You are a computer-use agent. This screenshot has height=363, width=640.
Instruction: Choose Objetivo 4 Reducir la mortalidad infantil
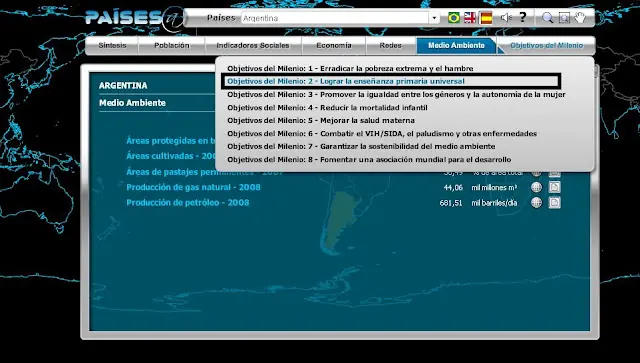[327, 108]
